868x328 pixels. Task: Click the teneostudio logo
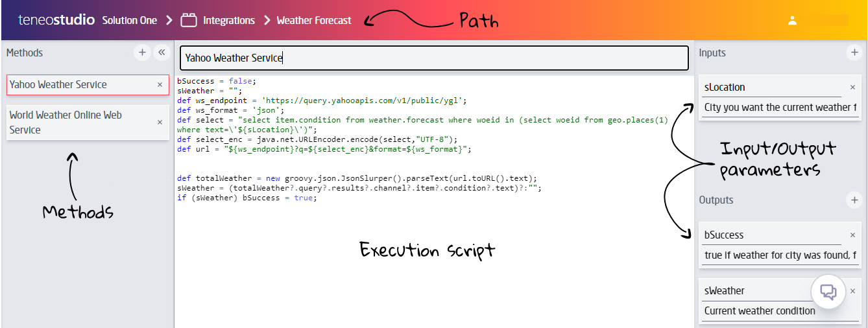(56, 20)
